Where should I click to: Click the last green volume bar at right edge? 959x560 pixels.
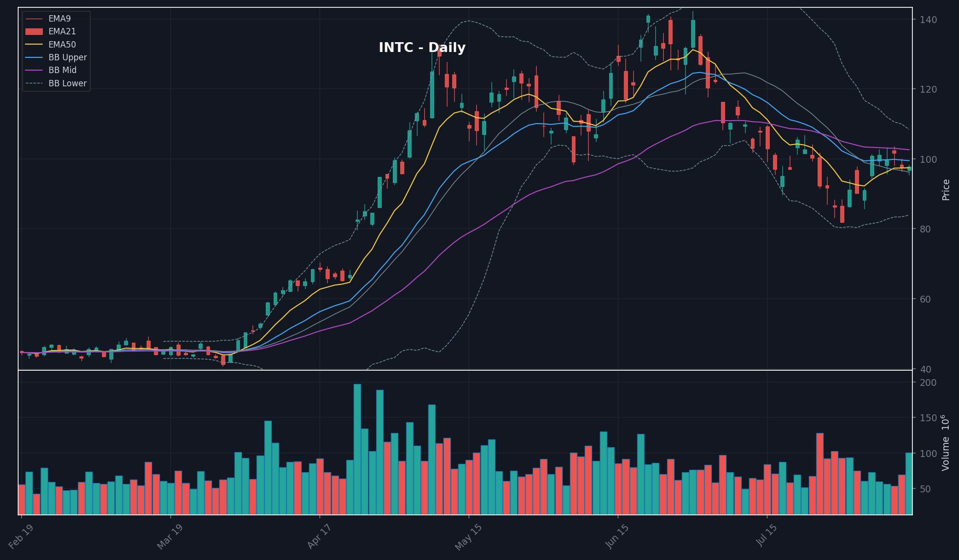point(909,484)
